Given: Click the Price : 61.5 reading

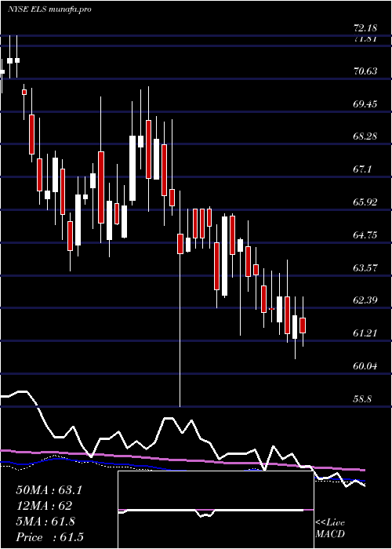Looking at the screenshot, I should 49,537.
